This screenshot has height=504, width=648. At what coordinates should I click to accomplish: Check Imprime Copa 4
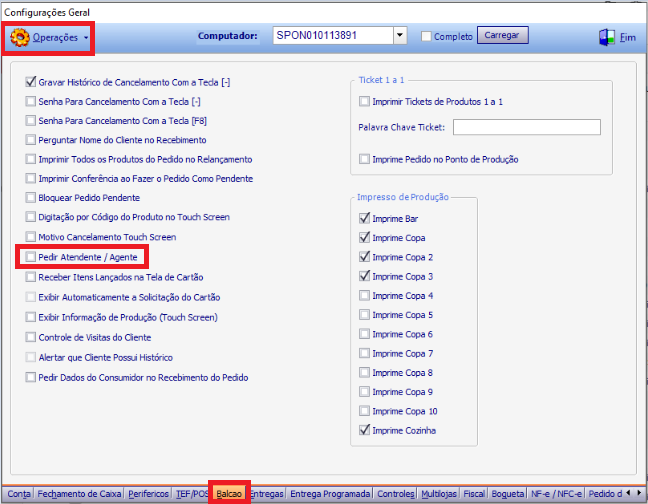364,295
